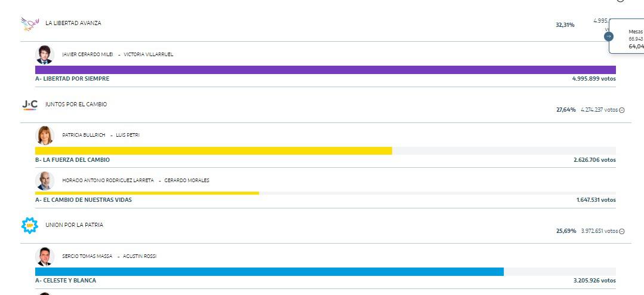Click Sergio Massa's candidate photo
The width and height of the screenshot is (644, 295).
pyautogui.click(x=45, y=256)
